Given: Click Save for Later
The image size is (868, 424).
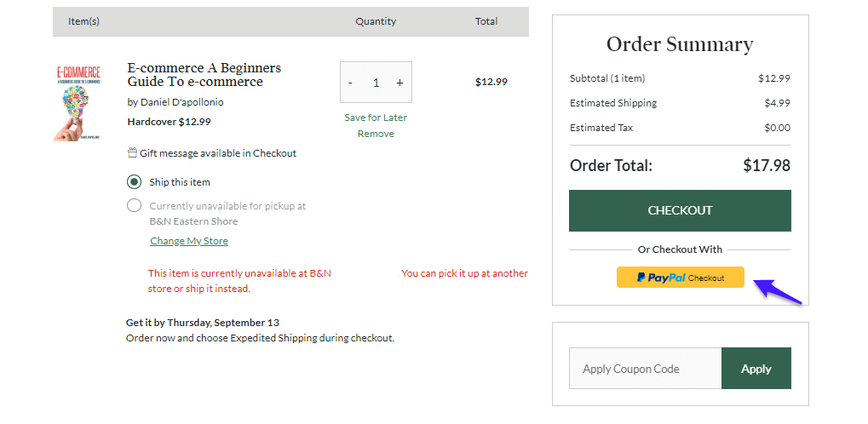Looking at the screenshot, I should tap(376, 117).
